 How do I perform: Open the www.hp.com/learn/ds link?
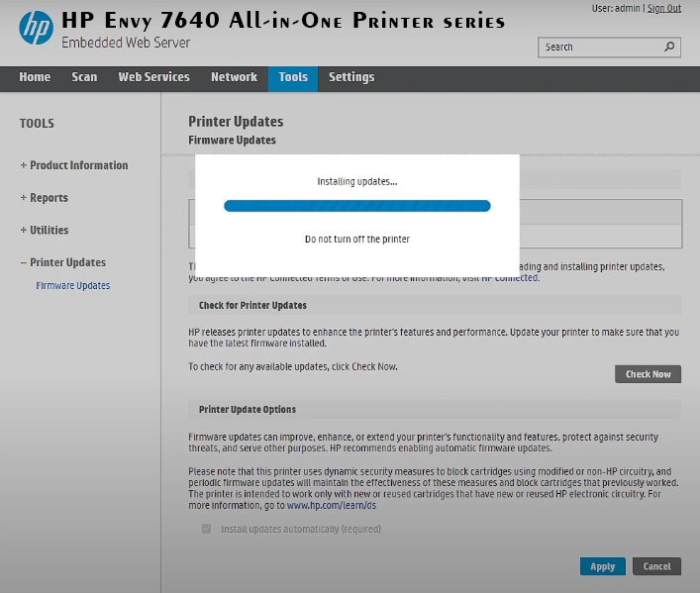332,506
